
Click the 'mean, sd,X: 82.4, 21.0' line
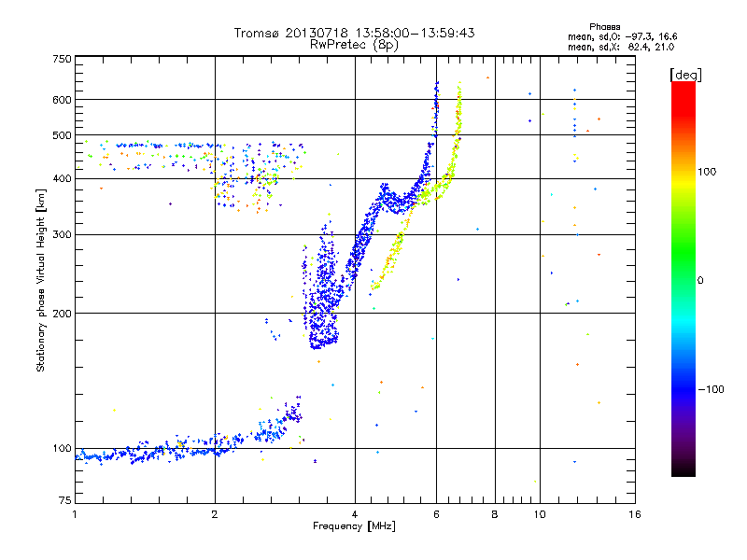(x=621, y=47)
